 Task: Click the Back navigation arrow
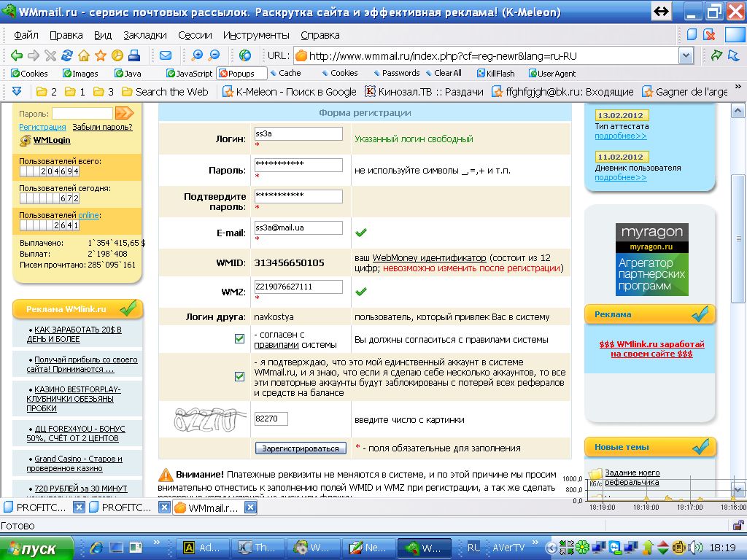pos(16,55)
